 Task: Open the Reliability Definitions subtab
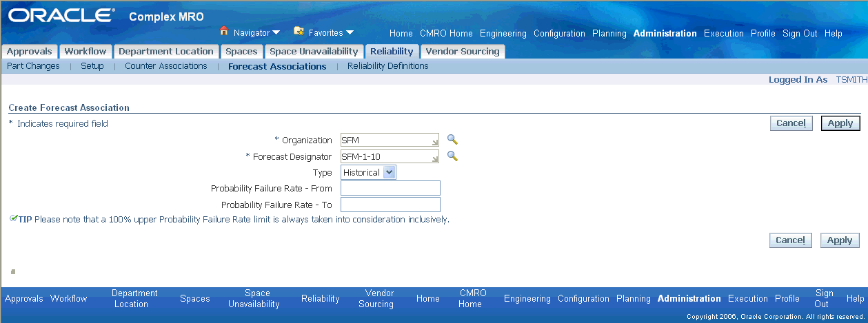pos(388,66)
